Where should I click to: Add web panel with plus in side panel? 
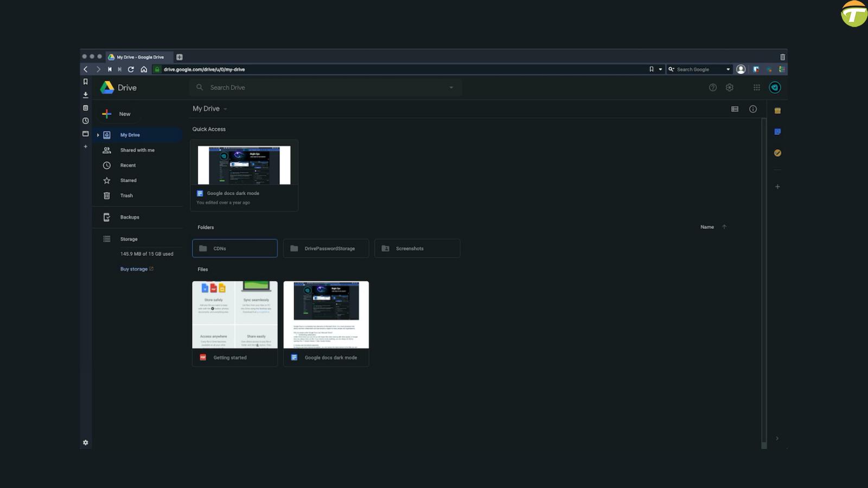85,146
